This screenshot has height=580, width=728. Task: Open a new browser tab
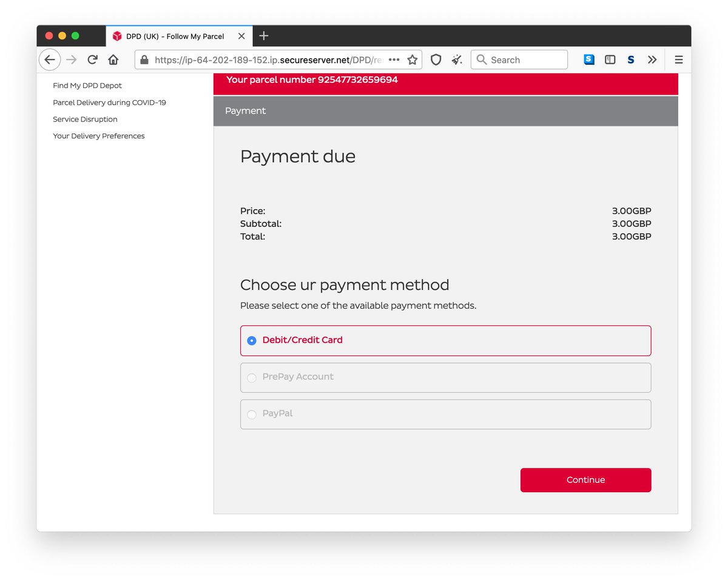[x=263, y=36]
